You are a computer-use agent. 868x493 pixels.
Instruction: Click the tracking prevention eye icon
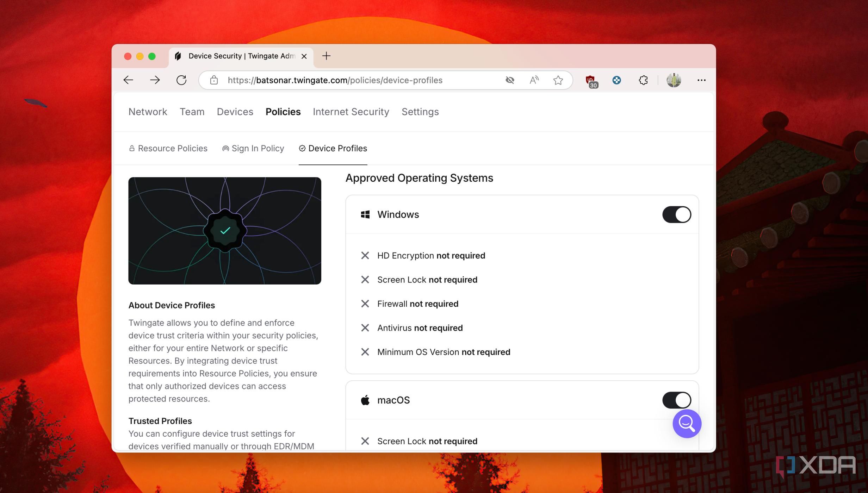510,80
